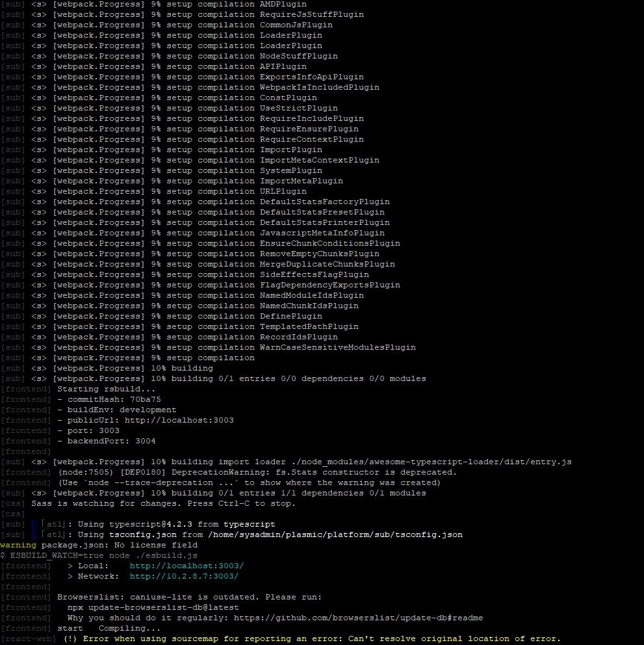Click the tsconfig.json path under /home/sysadmin/plasmic
This screenshot has height=645, width=644.
(335, 534)
